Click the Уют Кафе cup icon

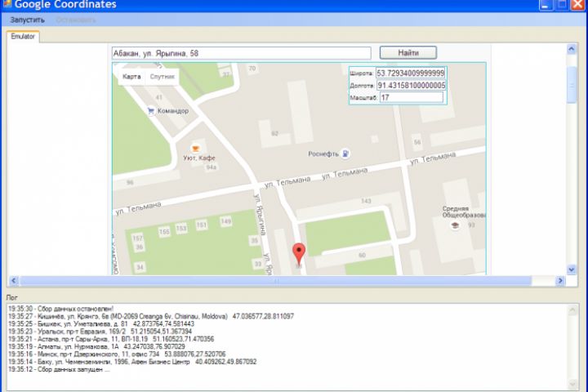coord(195,148)
